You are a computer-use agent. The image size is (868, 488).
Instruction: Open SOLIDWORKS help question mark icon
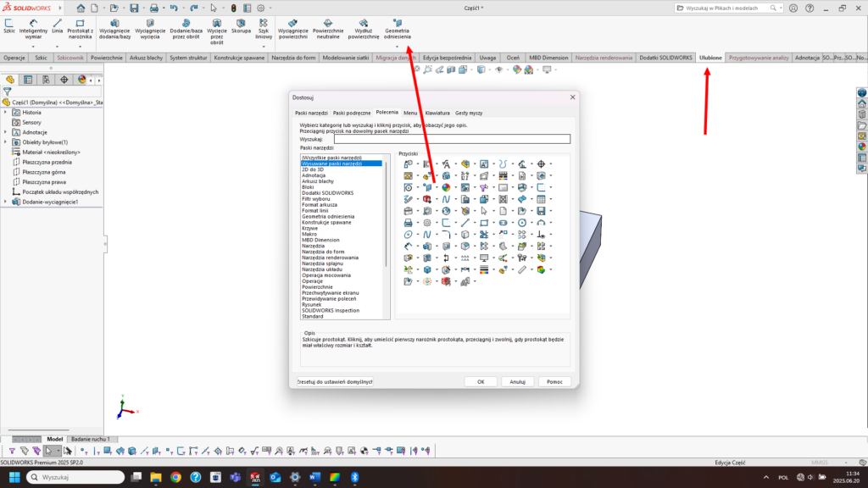pyautogui.click(x=810, y=8)
